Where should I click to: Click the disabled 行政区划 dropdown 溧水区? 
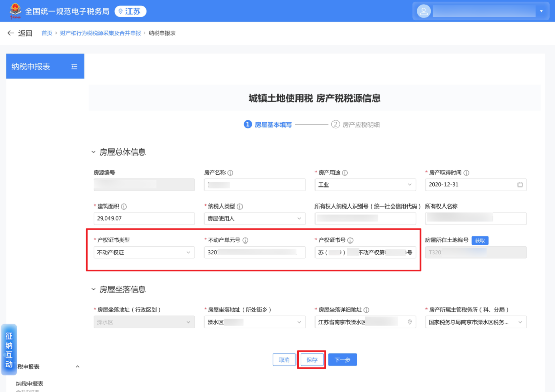coord(144,322)
